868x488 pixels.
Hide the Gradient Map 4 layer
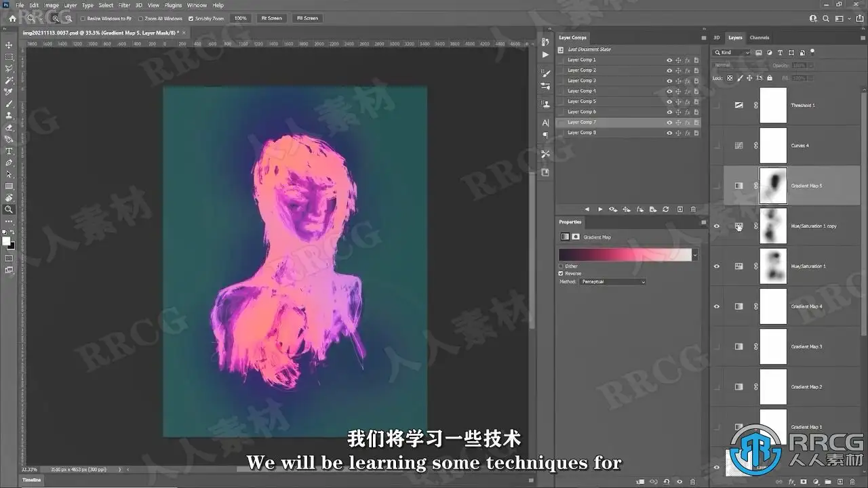(x=717, y=306)
